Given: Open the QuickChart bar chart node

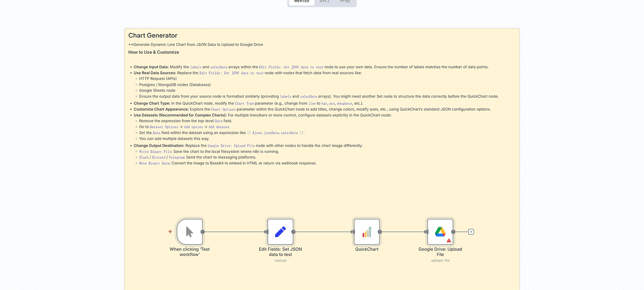Looking at the screenshot, I should (x=367, y=232).
